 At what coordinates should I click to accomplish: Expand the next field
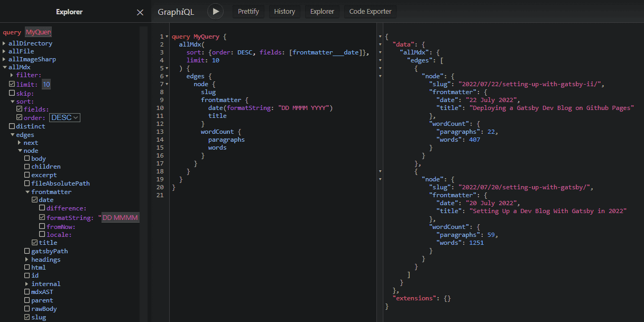click(x=20, y=143)
